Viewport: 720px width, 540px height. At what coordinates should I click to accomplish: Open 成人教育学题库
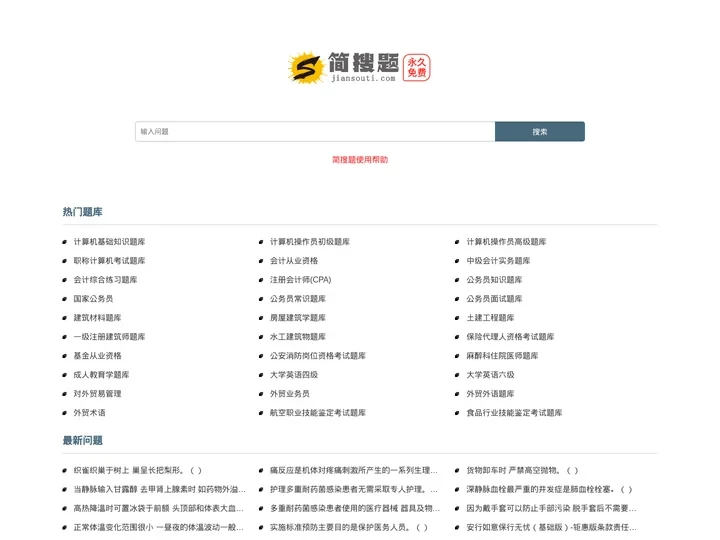(101, 375)
